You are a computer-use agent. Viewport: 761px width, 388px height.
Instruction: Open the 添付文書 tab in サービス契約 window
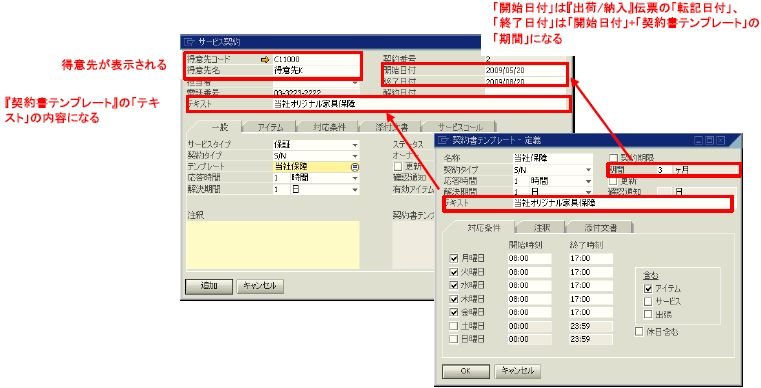391,127
